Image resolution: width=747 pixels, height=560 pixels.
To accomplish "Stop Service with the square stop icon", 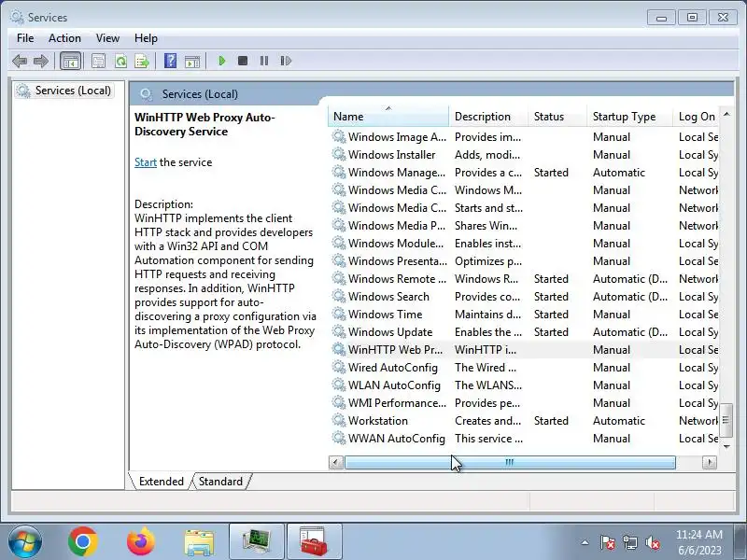I will (243, 61).
